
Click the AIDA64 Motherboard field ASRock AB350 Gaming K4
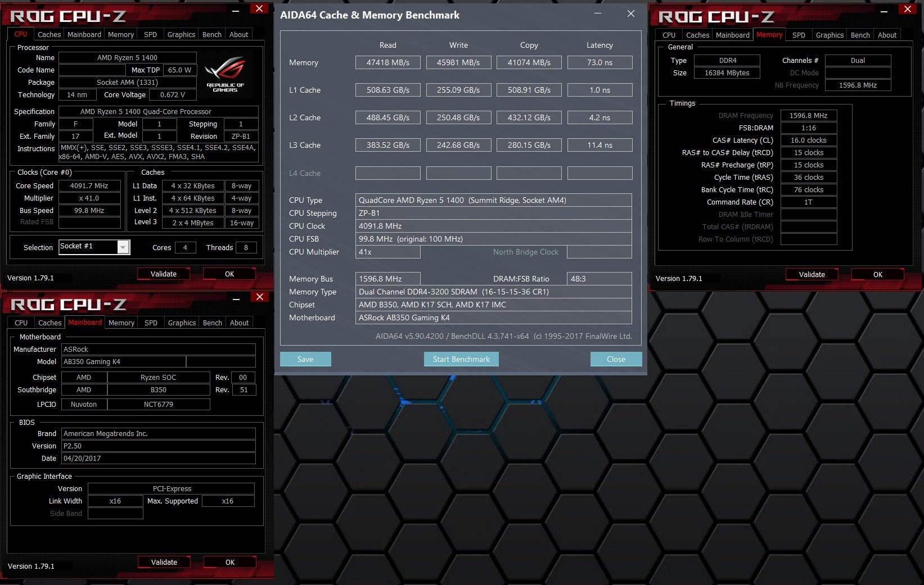click(x=494, y=318)
